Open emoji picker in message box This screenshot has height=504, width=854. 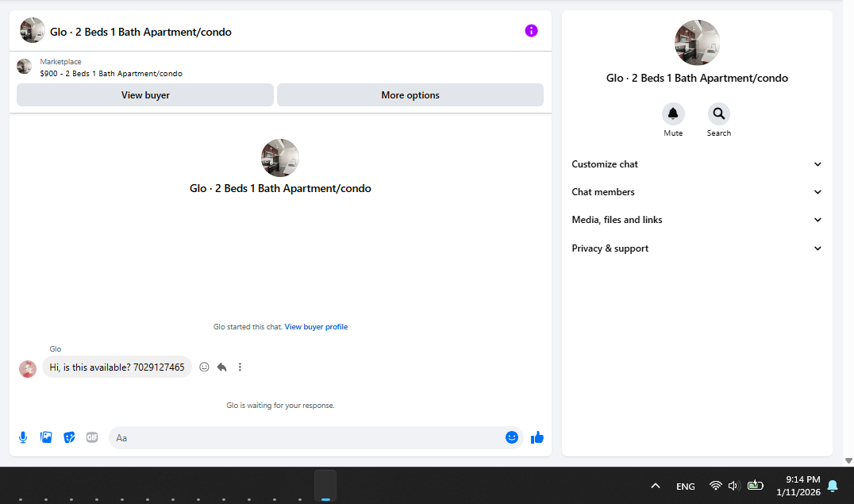[x=511, y=437]
